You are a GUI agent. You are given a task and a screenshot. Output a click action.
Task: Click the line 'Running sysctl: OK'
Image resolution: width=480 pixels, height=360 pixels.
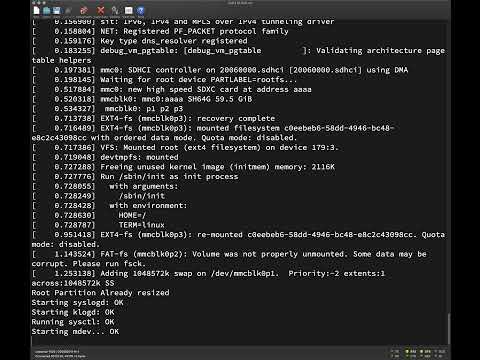(x=73, y=322)
